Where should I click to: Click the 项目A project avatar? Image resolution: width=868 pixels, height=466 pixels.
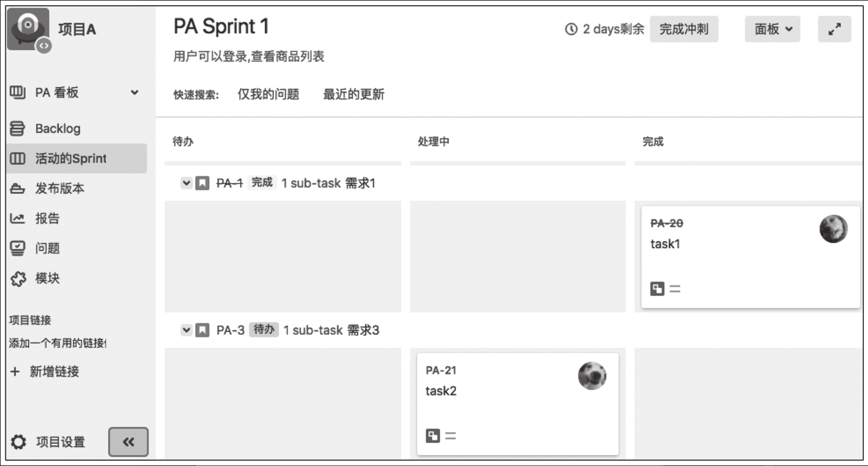coord(28,29)
